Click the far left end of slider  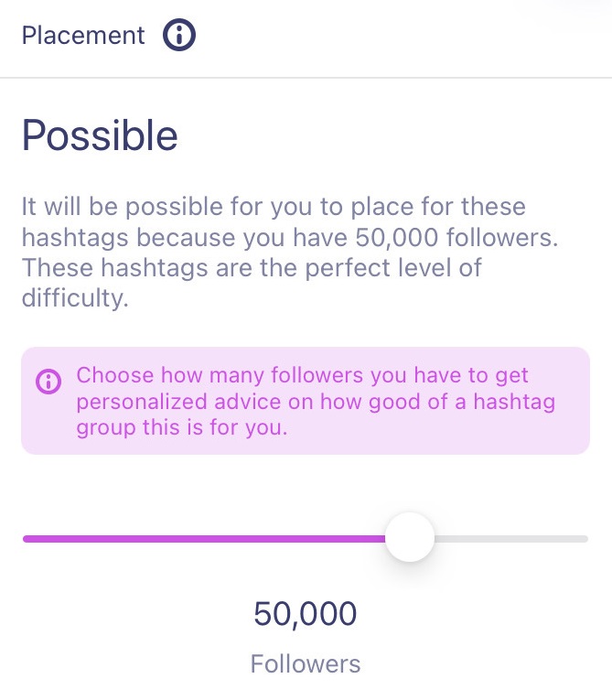pyautogui.click(x=26, y=539)
